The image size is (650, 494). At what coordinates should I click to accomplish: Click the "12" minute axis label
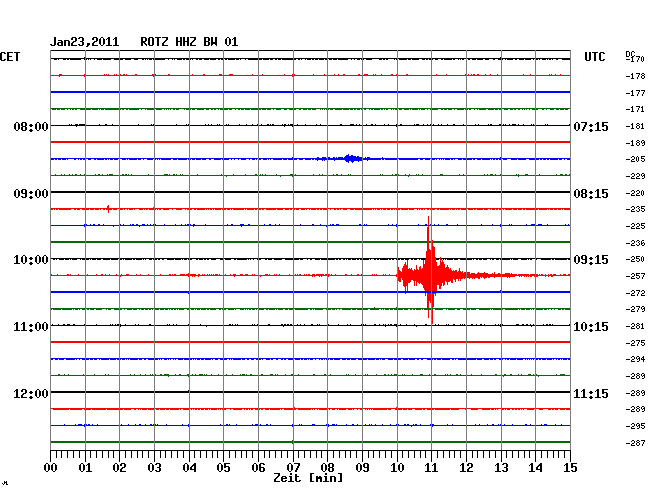pos(466,468)
